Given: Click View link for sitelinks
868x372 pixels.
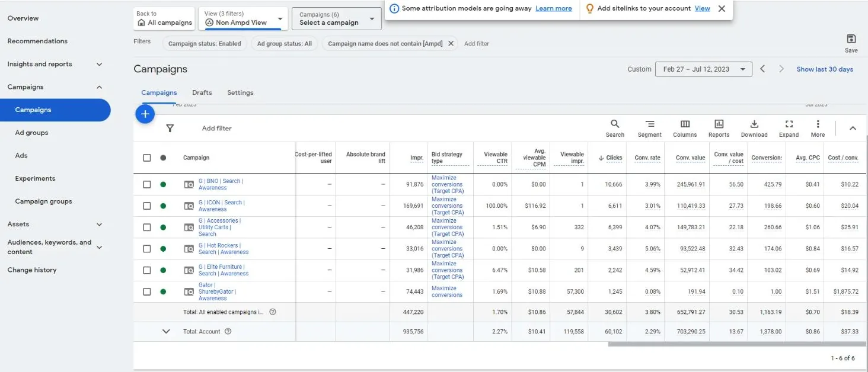Looking at the screenshot, I should click(703, 8).
